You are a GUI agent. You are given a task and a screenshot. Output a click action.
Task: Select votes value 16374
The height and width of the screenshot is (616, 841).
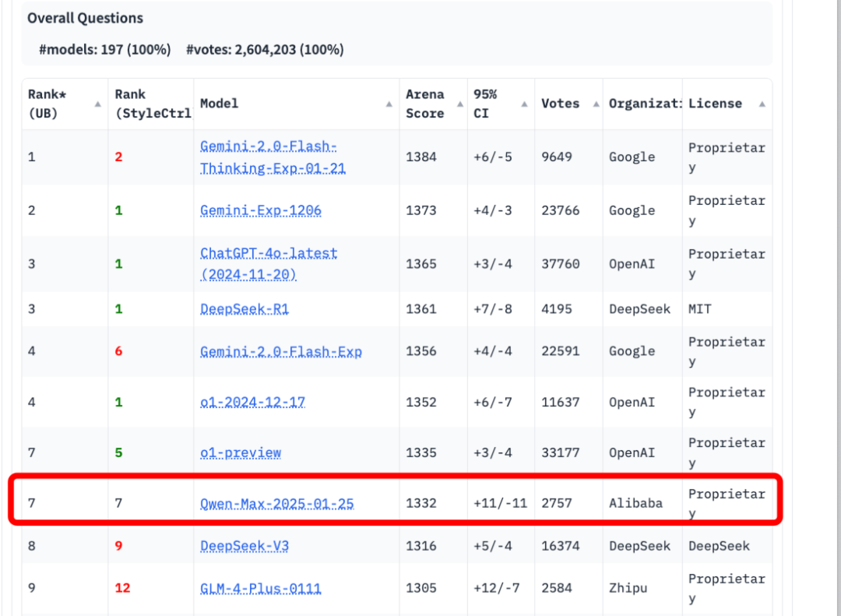pos(561,546)
